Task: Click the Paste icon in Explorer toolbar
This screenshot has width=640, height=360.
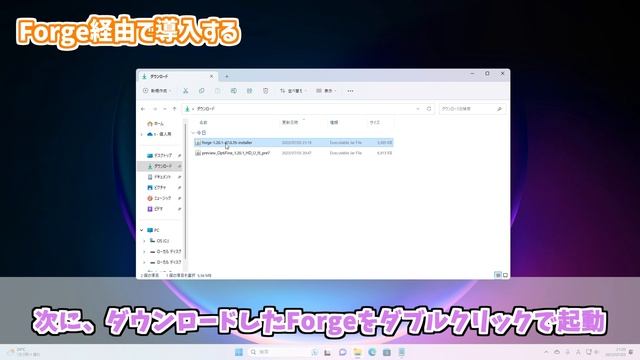Action: pos(217,91)
